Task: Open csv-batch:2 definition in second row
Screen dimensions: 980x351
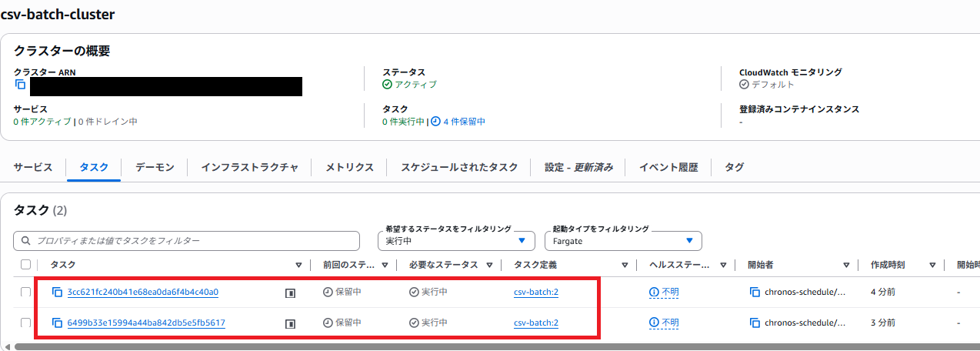Action: click(x=536, y=323)
